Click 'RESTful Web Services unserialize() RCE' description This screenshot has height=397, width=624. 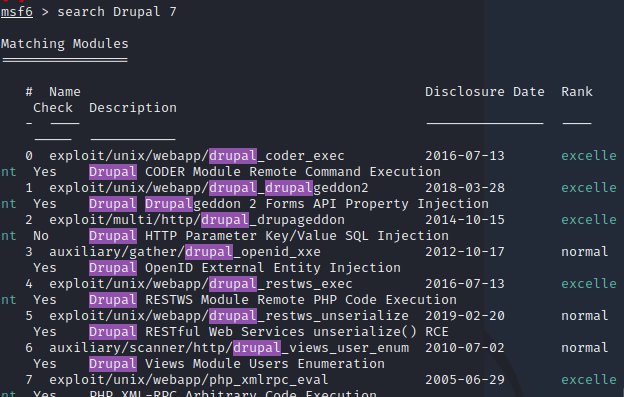coord(297,332)
